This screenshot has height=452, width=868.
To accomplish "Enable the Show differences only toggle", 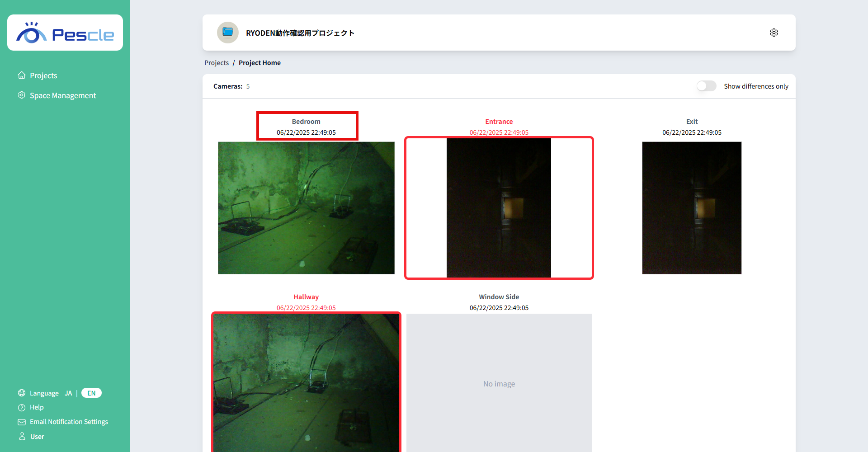I will pyautogui.click(x=706, y=86).
